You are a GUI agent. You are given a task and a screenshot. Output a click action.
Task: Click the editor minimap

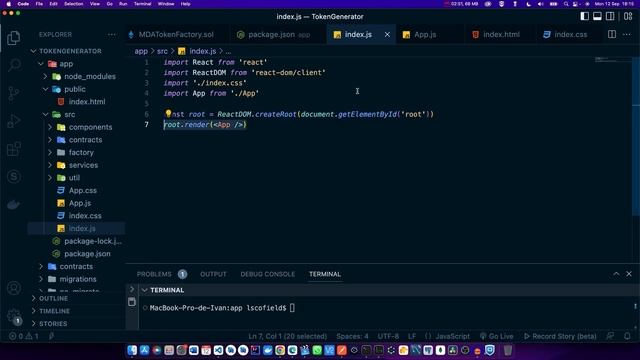click(x=612, y=60)
